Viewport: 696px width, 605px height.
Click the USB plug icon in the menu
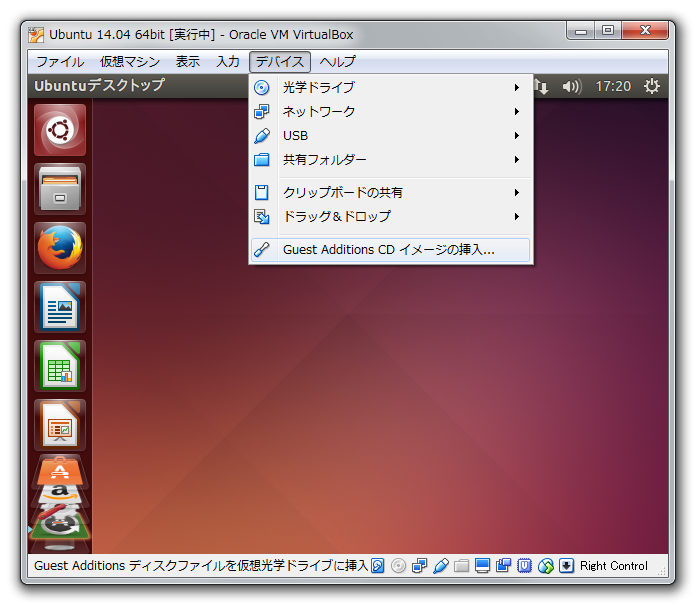(x=261, y=136)
